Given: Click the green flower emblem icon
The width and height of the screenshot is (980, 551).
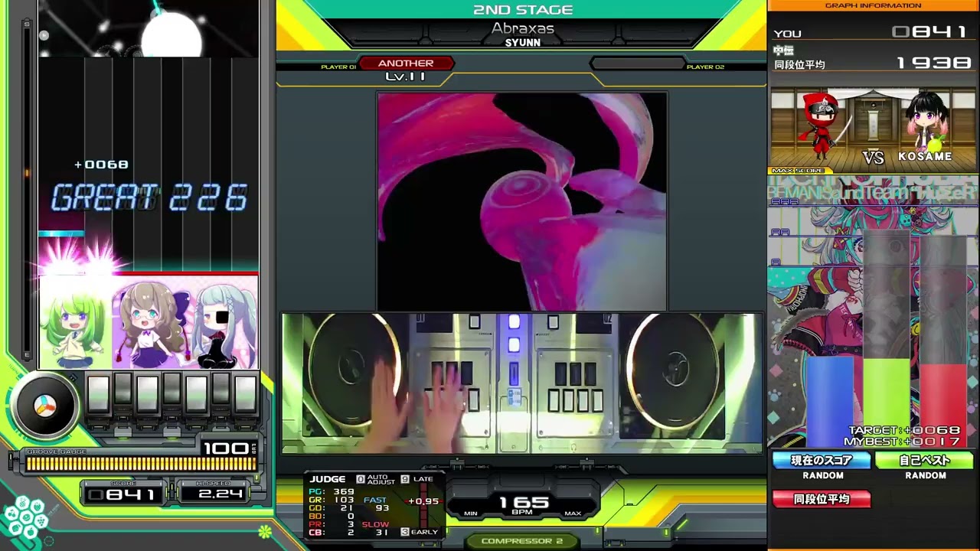Looking at the screenshot, I should pos(264,531).
